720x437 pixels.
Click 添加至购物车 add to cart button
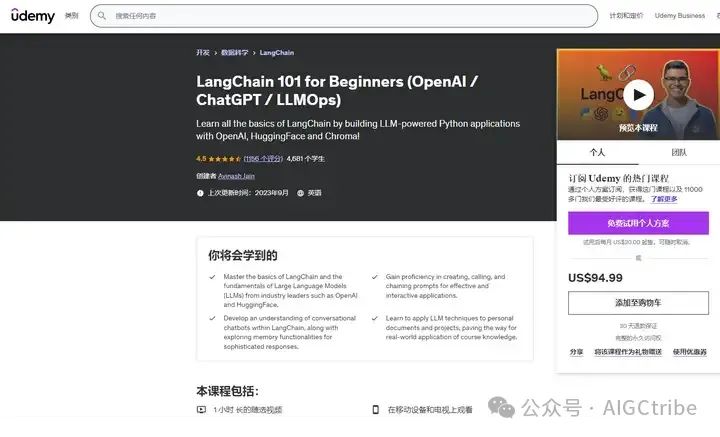pyautogui.click(x=638, y=303)
